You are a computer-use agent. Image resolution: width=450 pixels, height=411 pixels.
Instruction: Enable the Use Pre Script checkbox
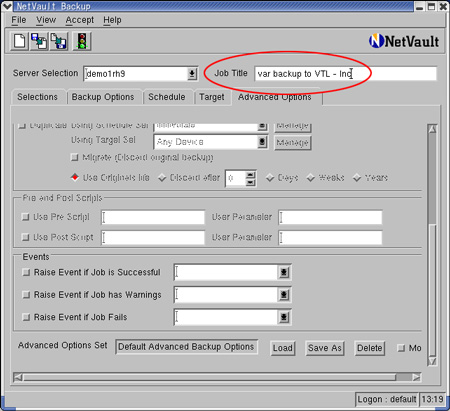pyautogui.click(x=25, y=217)
